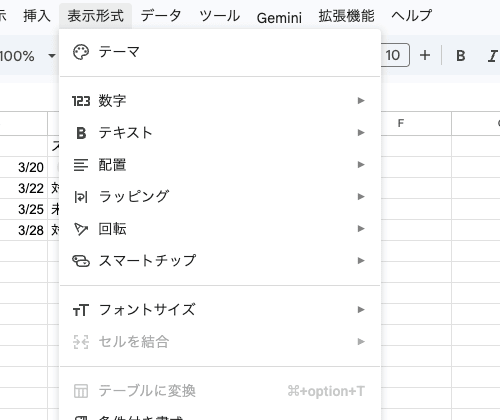Increase font size with plus button
Image resolution: width=500 pixels, height=420 pixels.
point(425,55)
